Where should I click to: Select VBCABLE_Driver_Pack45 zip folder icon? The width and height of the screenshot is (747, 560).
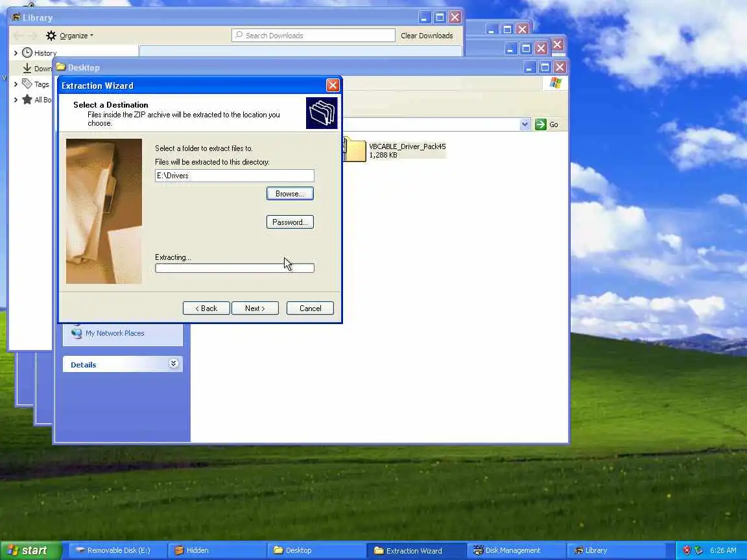pyautogui.click(x=355, y=150)
